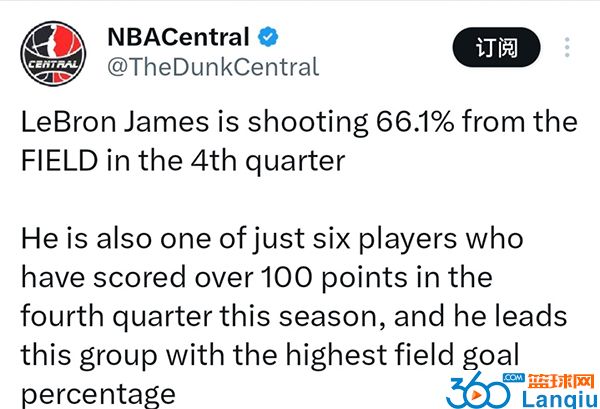Screen dimensions: 600x409
Task: Click the Lanqiu blue watermark text
Action: (x=560, y=400)
